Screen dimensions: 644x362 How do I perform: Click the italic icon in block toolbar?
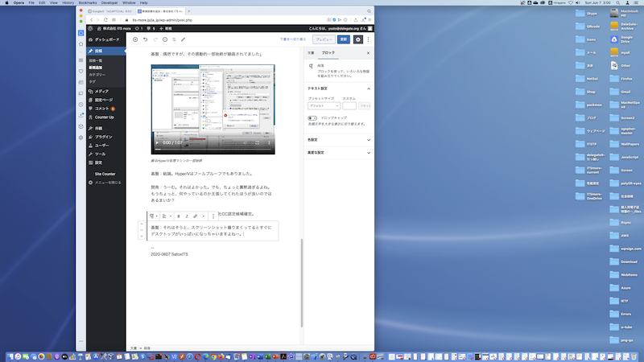click(187, 216)
